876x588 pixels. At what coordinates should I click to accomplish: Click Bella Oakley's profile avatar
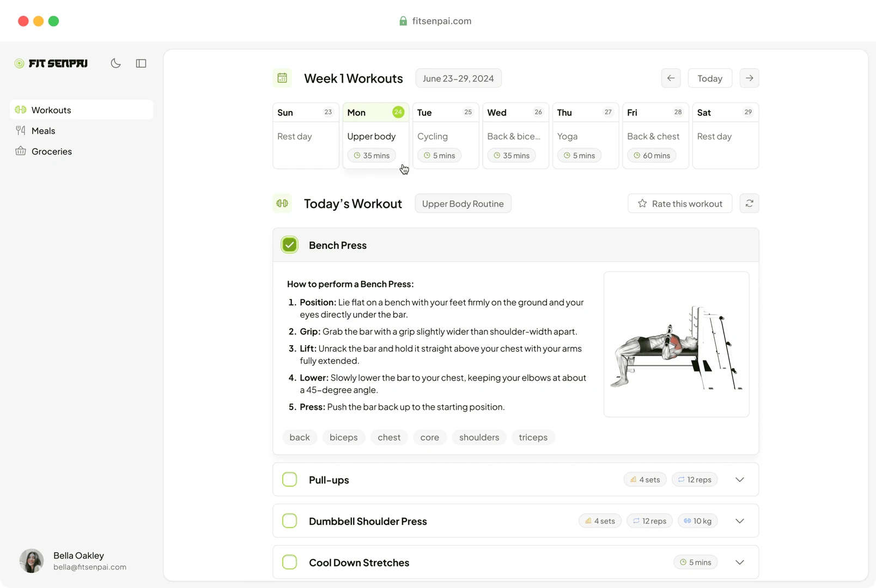tap(31, 561)
